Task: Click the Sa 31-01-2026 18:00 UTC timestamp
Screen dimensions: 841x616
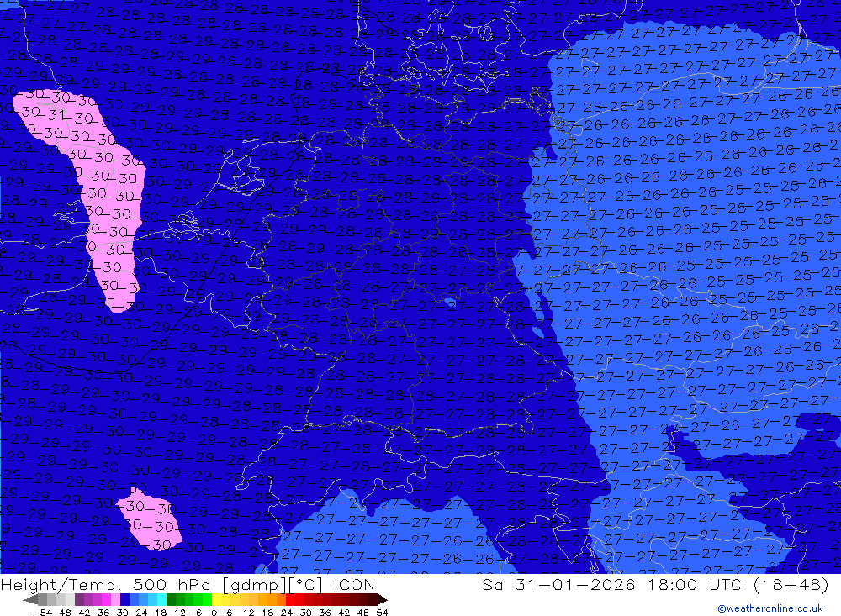Action: 655,584
